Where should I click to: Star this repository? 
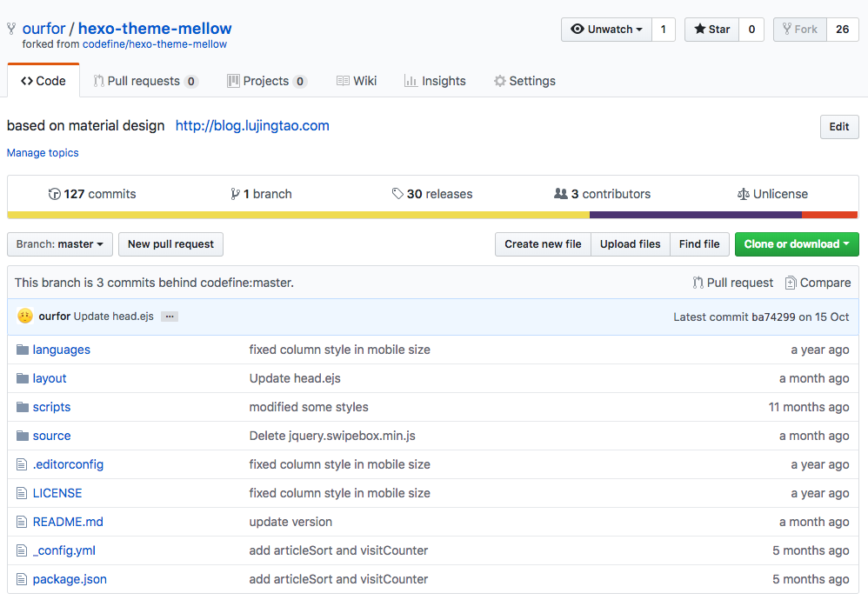click(x=712, y=30)
